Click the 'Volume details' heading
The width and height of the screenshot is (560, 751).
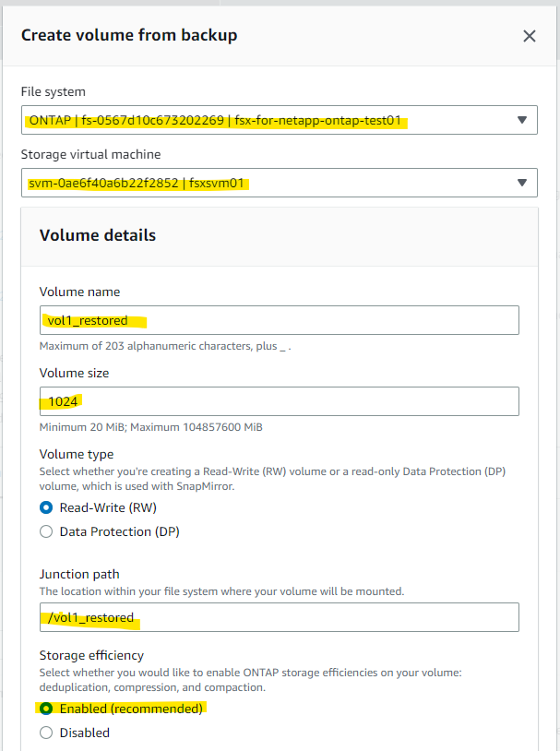coord(98,235)
